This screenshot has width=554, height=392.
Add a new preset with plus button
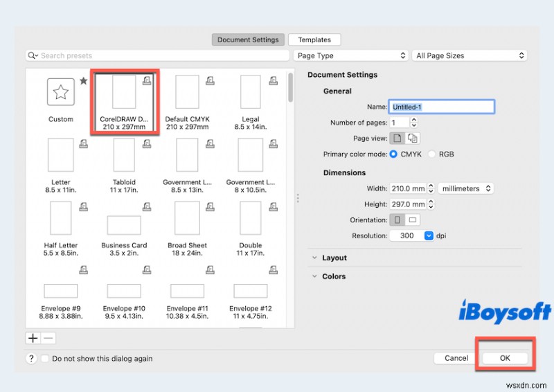coord(33,338)
